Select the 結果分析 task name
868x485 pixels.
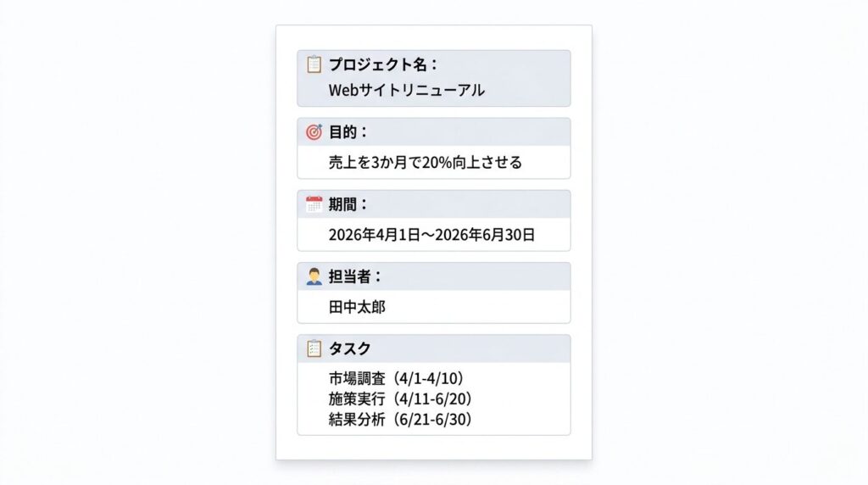357,419
